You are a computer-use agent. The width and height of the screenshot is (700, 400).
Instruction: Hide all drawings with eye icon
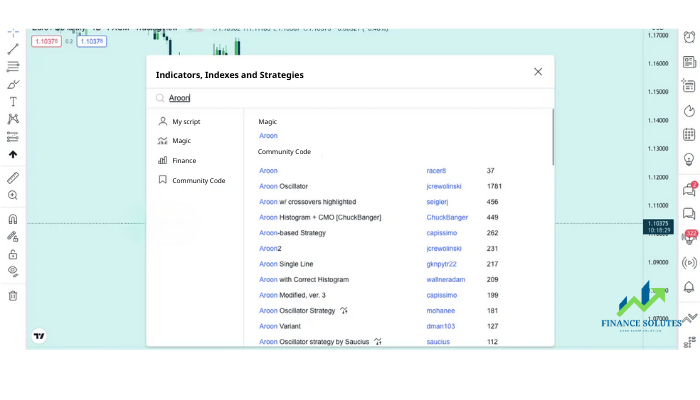coord(13,271)
